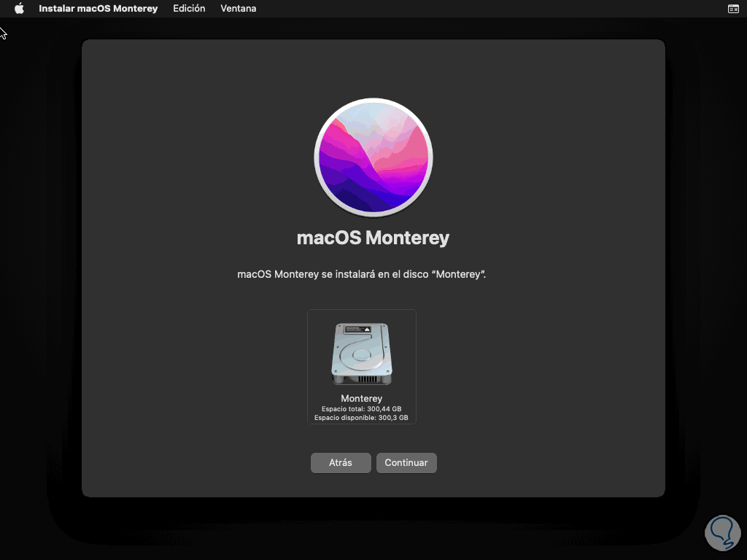Click the keyboard input icon in menu bar
This screenshot has height=560, width=747.
tap(733, 9)
